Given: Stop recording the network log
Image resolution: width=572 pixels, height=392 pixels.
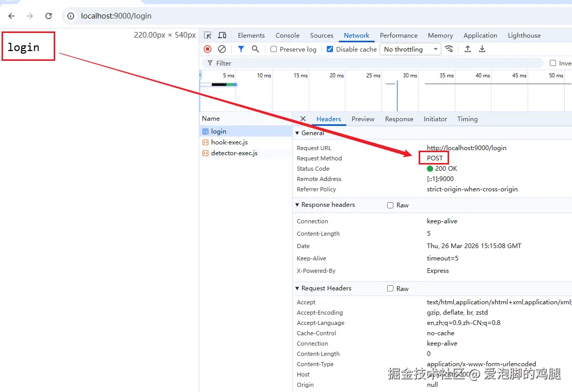Looking at the screenshot, I should (208, 49).
